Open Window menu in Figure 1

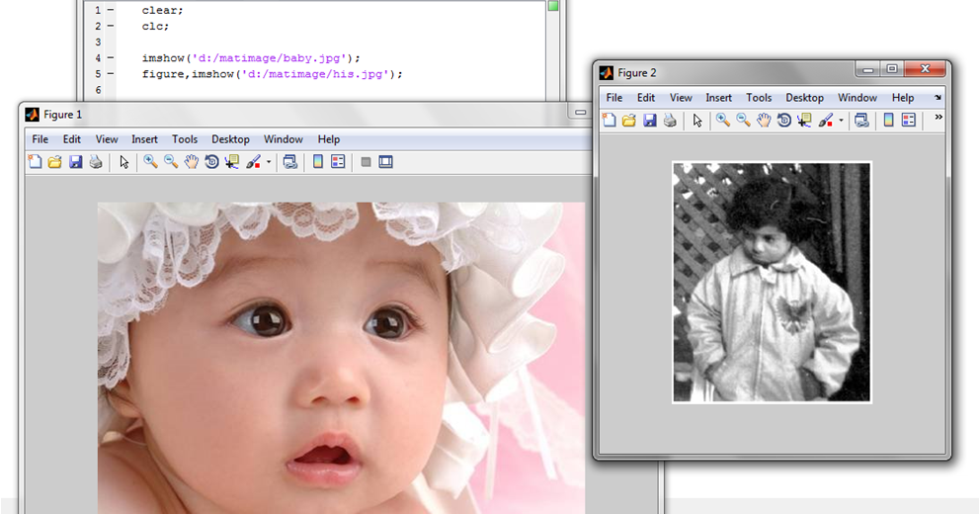pyautogui.click(x=284, y=139)
